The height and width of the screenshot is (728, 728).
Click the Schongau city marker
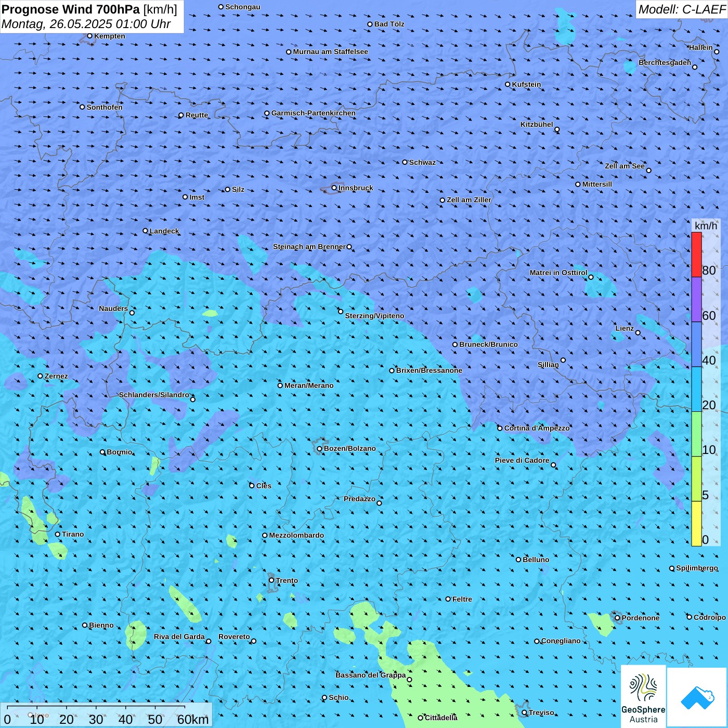[221, 7]
